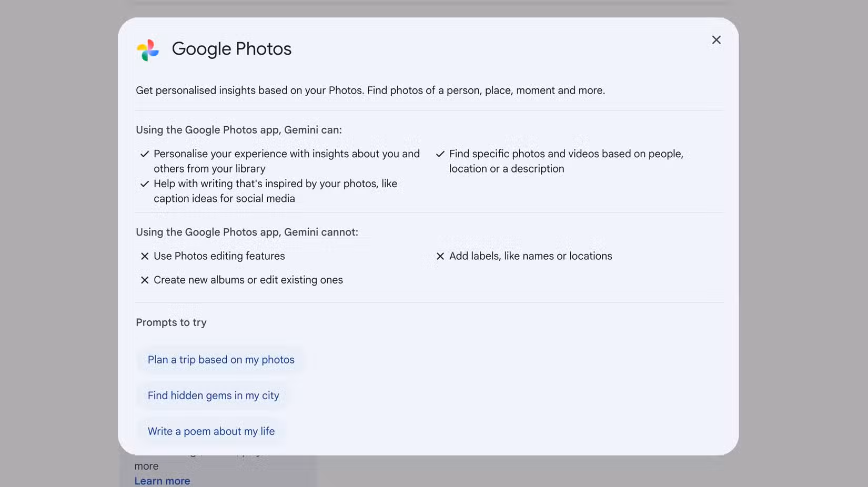This screenshot has width=868, height=487.
Task: Click the checkmark beside writing help capability
Action: [145, 184]
